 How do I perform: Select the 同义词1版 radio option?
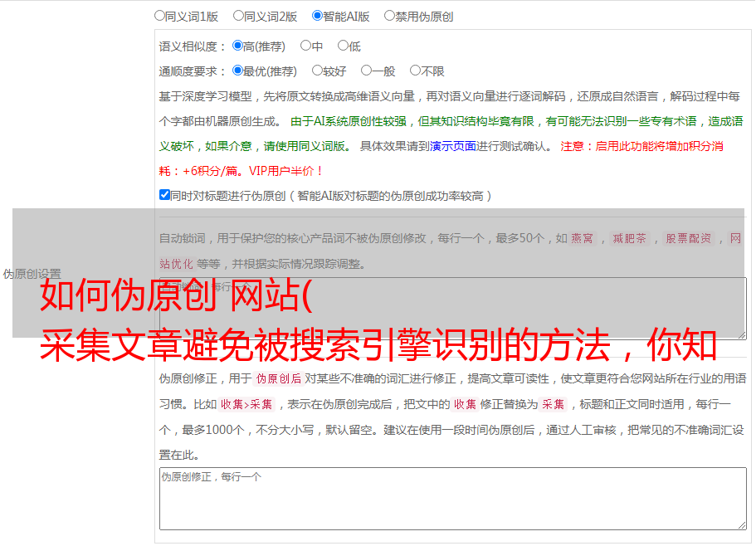(x=159, y=16)
